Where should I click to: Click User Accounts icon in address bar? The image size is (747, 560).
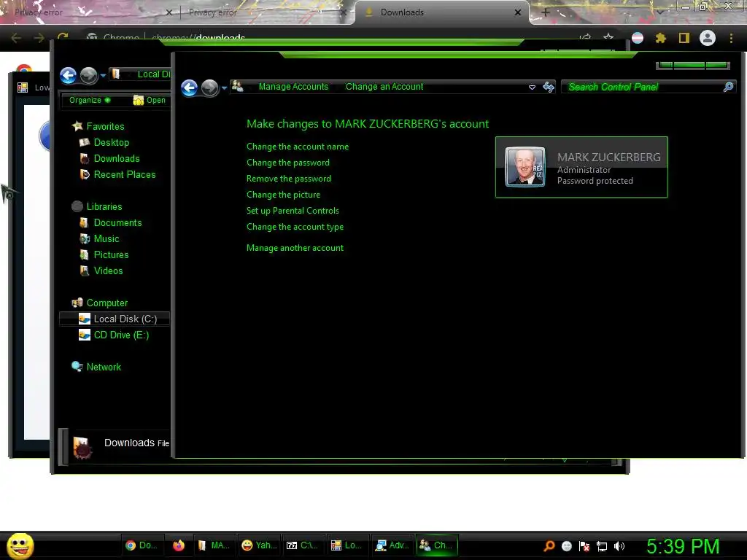click(237, 87)
